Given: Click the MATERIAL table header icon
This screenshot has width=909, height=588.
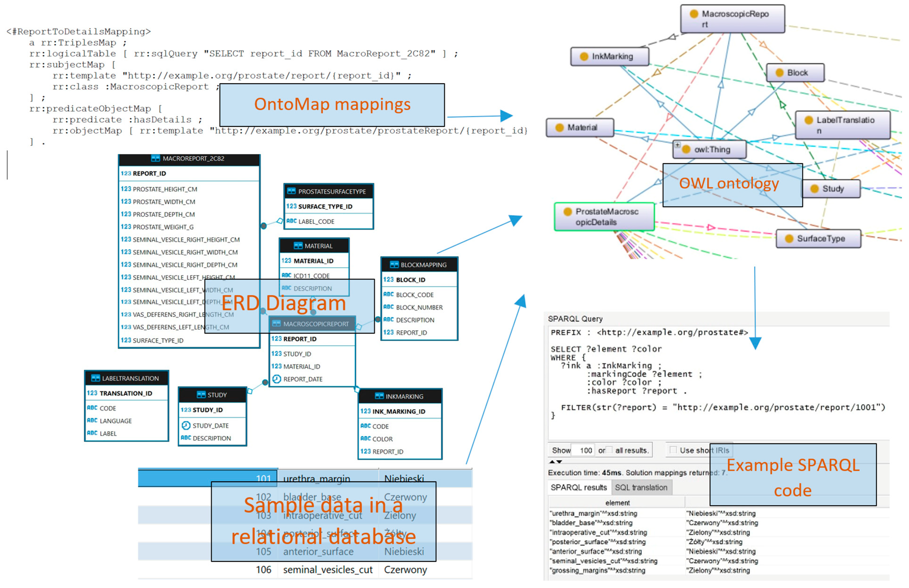Looking at the screenshot, I should [298, 245].
